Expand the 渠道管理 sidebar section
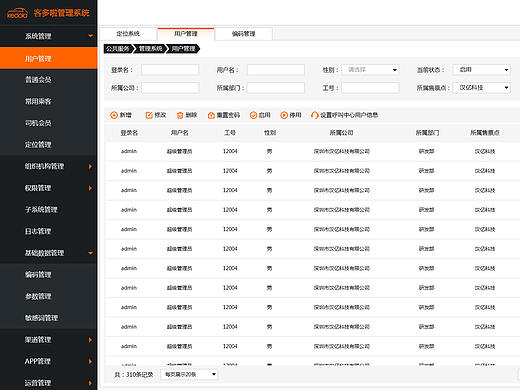This screenshot has width=520, height=390. point(90,340)
